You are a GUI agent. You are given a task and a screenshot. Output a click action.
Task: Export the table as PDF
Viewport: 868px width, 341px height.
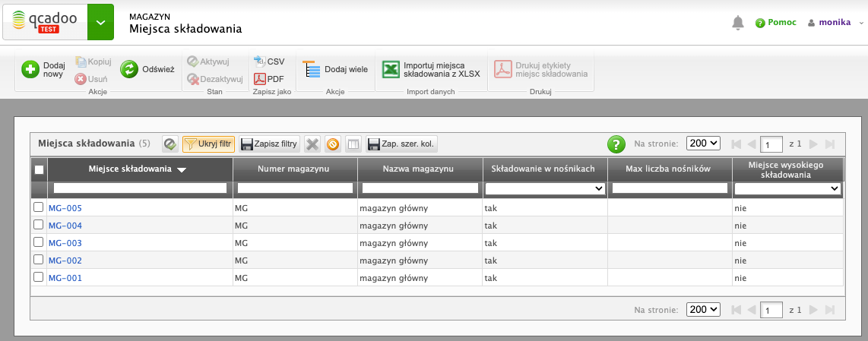269,78
